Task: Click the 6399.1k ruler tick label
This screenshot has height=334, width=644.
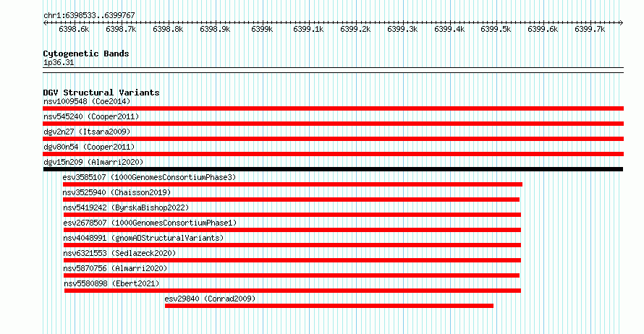Action: [x=308, y=29]
